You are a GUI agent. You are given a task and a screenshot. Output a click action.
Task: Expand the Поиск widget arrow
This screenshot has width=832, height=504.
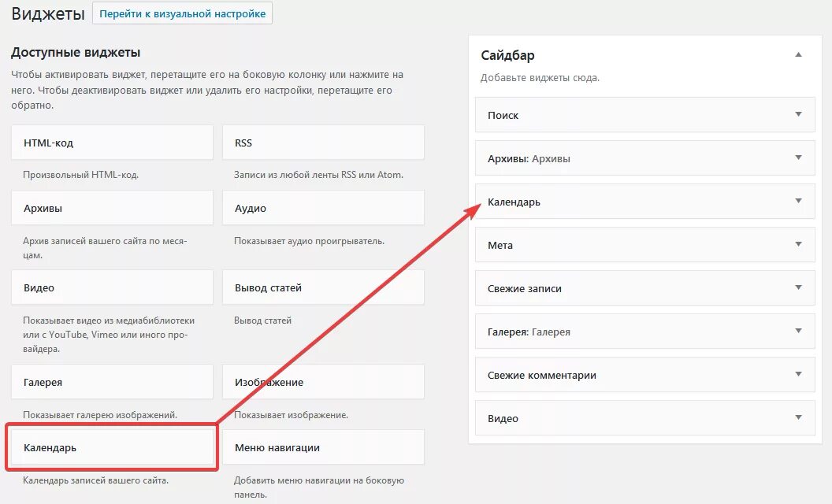pos(798,114)
